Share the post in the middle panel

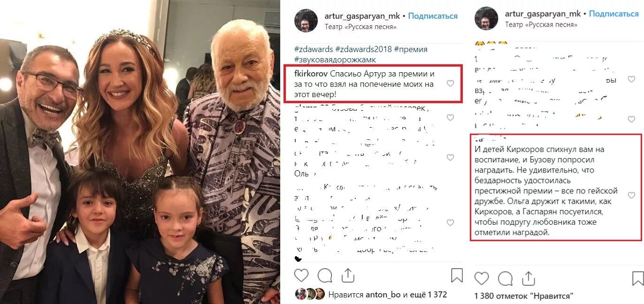click(x=348, y=275)
